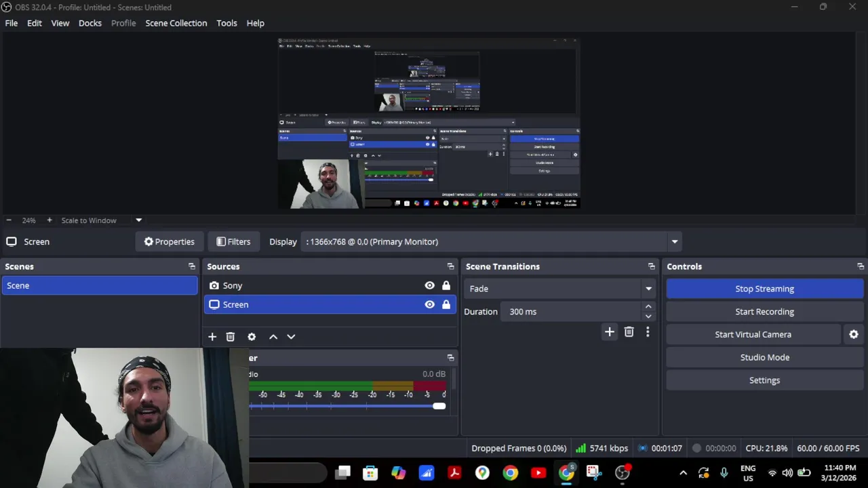
Task: Click green bitrate signal bars in status bar
Action: pyautogui.click(x=580, y=448)
